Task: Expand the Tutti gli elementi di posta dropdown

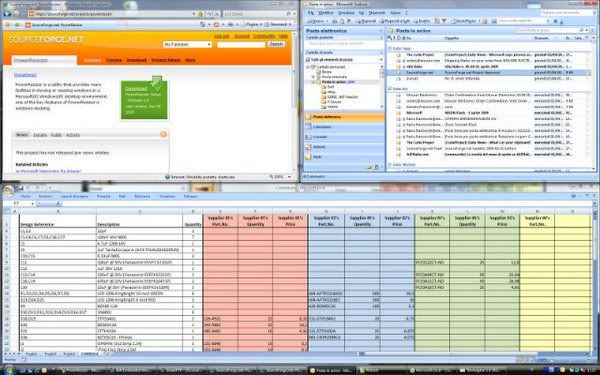Action: click(x=381, y=60)
